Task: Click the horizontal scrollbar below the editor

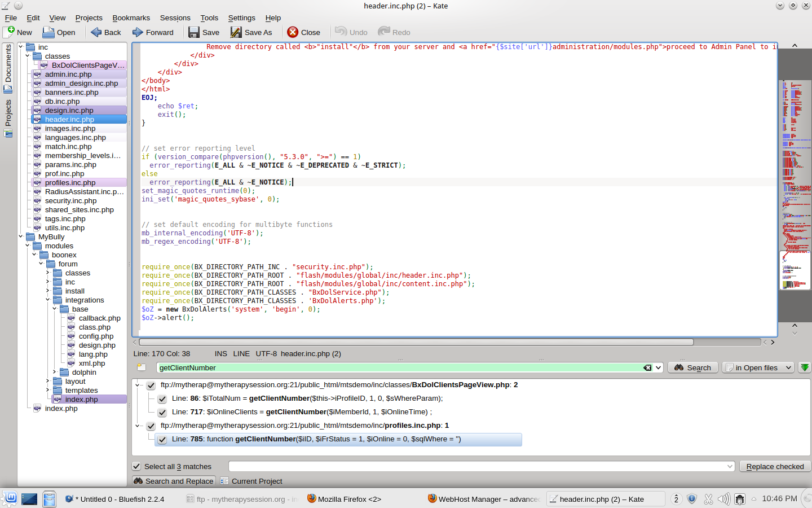Action: pyautogui.click(x=416, y=342)
